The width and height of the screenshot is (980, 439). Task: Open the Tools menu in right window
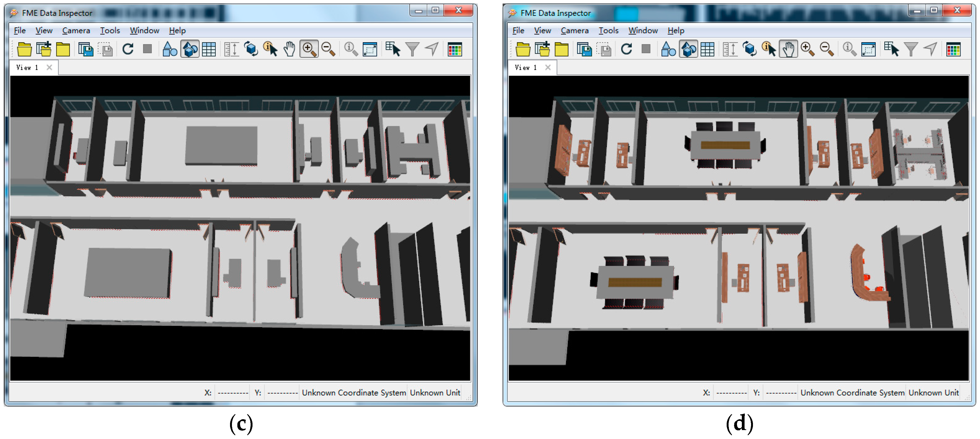click(608, 30)
